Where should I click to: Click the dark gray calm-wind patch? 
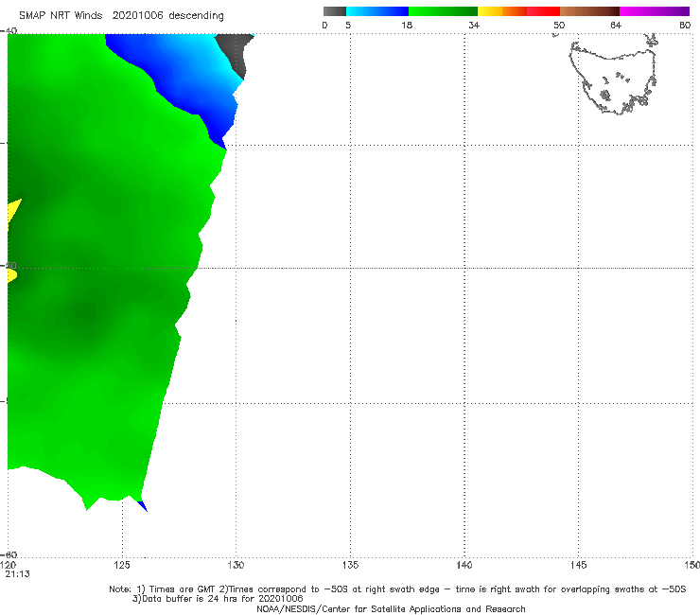(x=236, y=54)
